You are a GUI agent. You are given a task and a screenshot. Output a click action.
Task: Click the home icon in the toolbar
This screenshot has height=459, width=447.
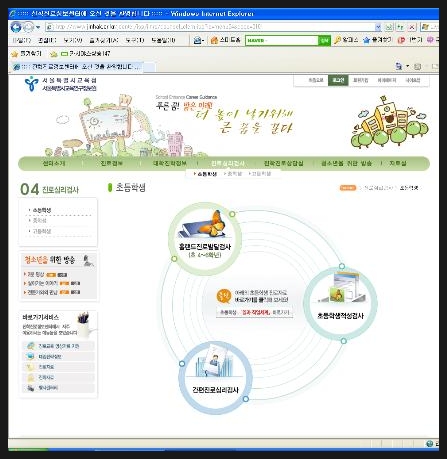[x=214, y=40]
